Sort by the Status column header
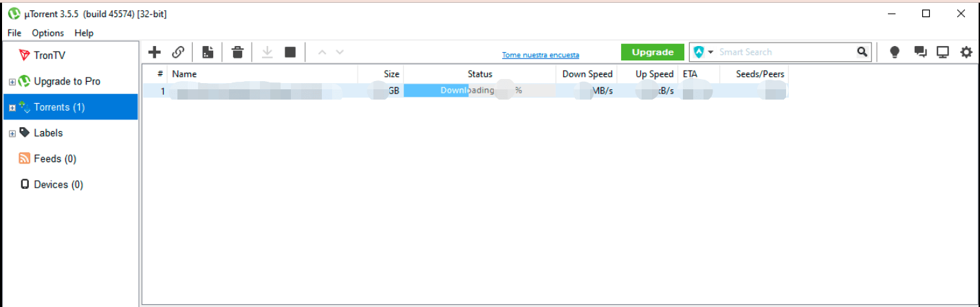Screen dimensions: 980x307 click(479, 73)
